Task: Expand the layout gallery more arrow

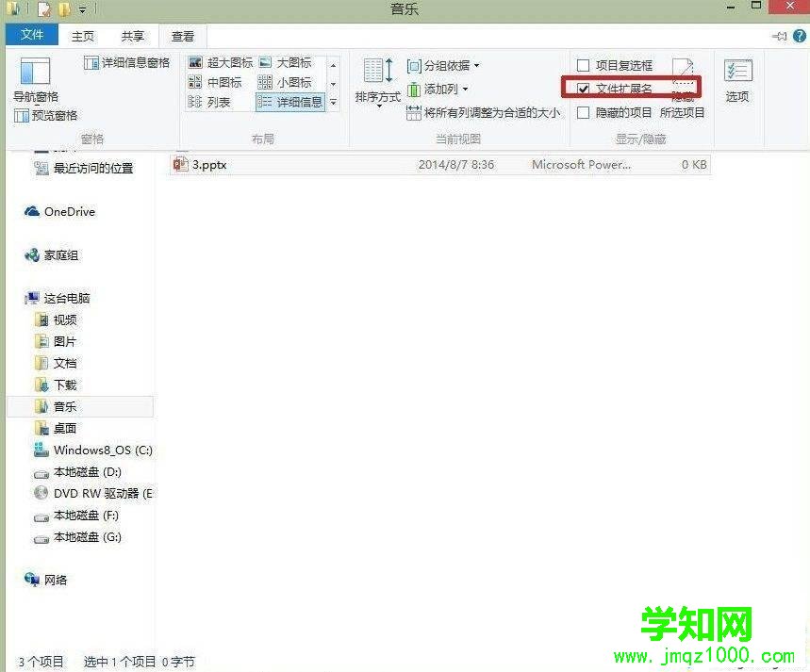Action: [x=333, y=103]
